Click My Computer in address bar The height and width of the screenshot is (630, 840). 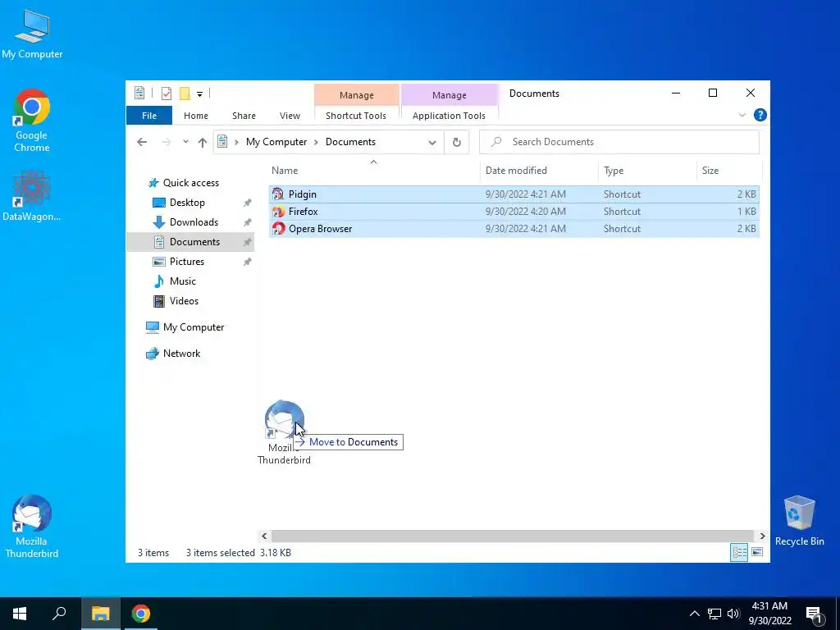click(276, 142)
